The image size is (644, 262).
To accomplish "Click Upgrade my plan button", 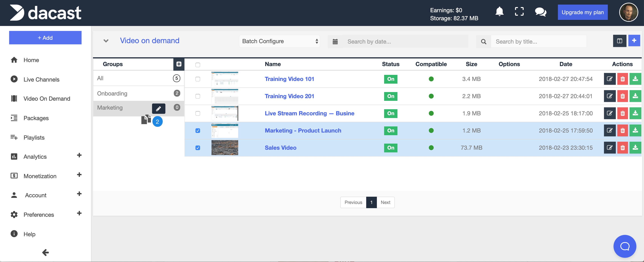I will (x=583, y=12).
